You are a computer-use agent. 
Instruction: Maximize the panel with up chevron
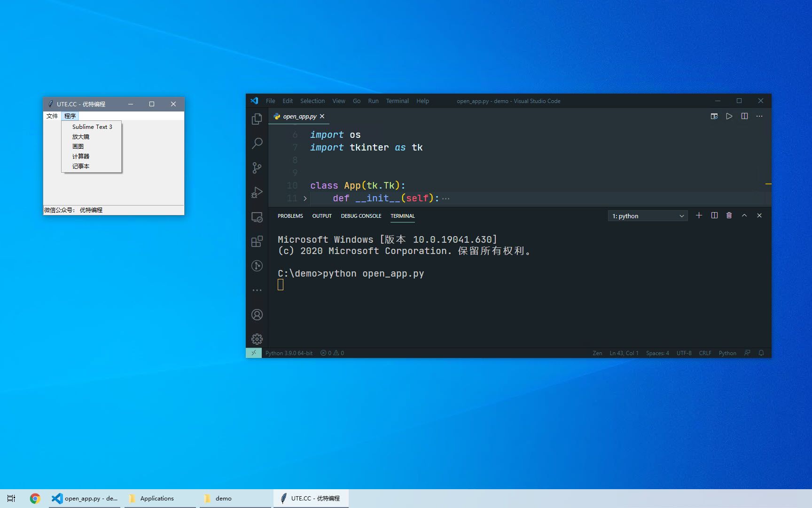tap(744, 215)
